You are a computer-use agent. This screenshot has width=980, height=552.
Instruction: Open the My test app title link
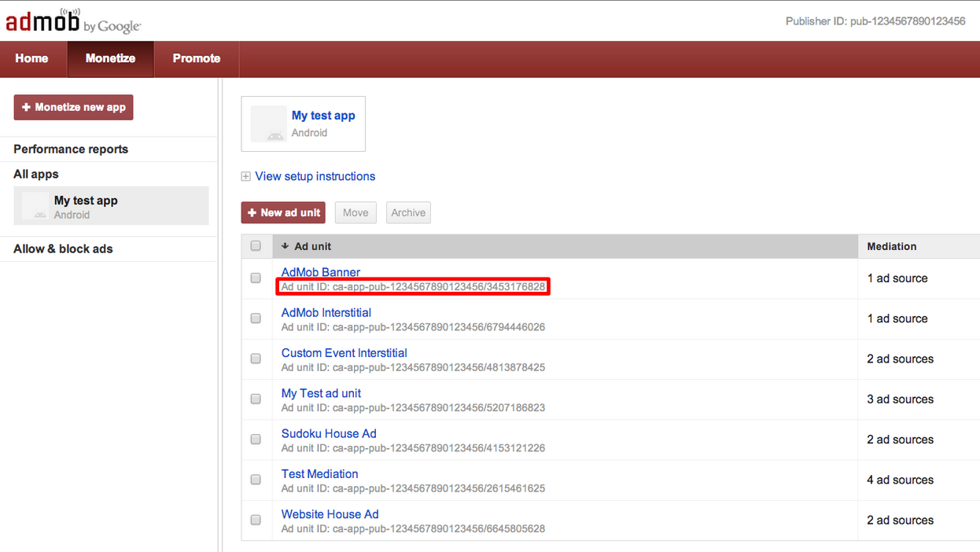(x=323, y=116)
